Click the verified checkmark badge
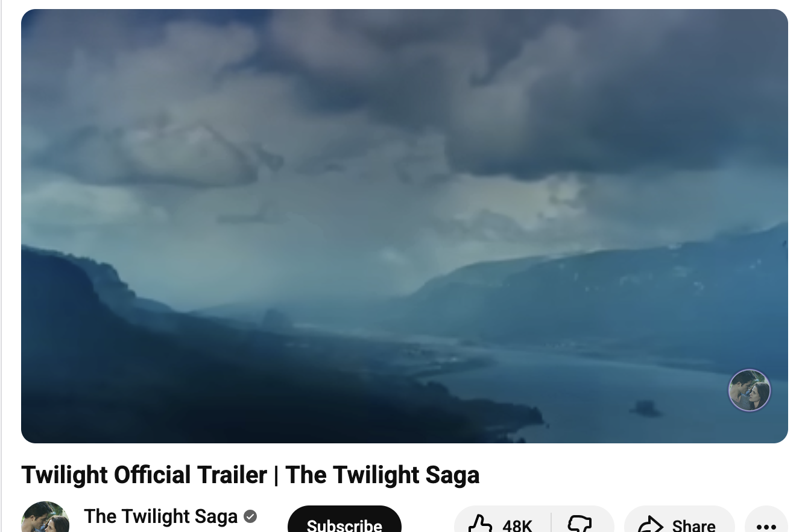The height and width of the screenshot is (532, 802). pyautogui.click(x=250, y=517)
